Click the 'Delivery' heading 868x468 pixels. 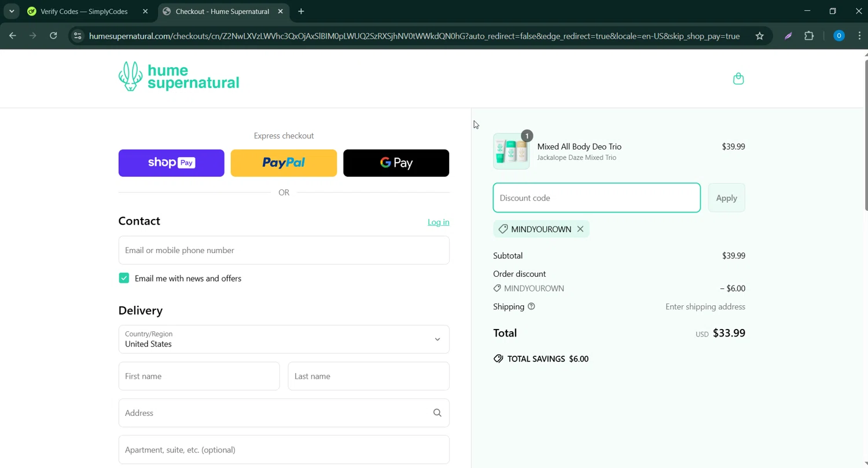tap(141, 310)
